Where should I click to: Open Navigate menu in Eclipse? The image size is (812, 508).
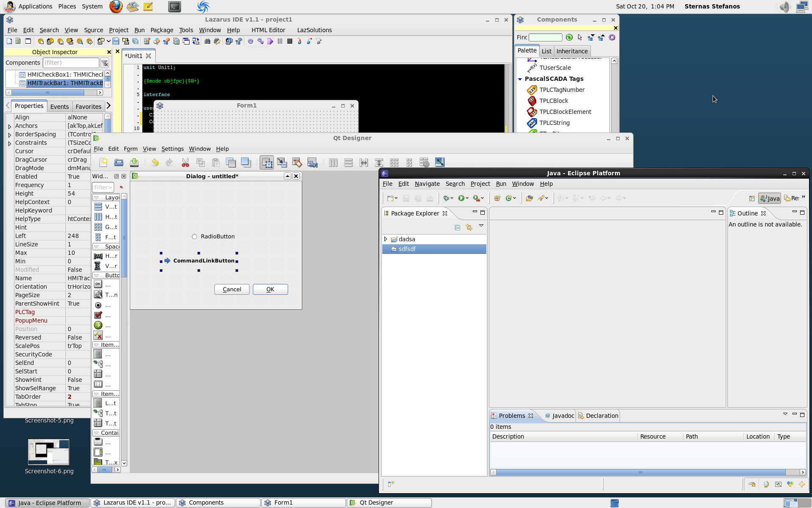tap(427, 184)
